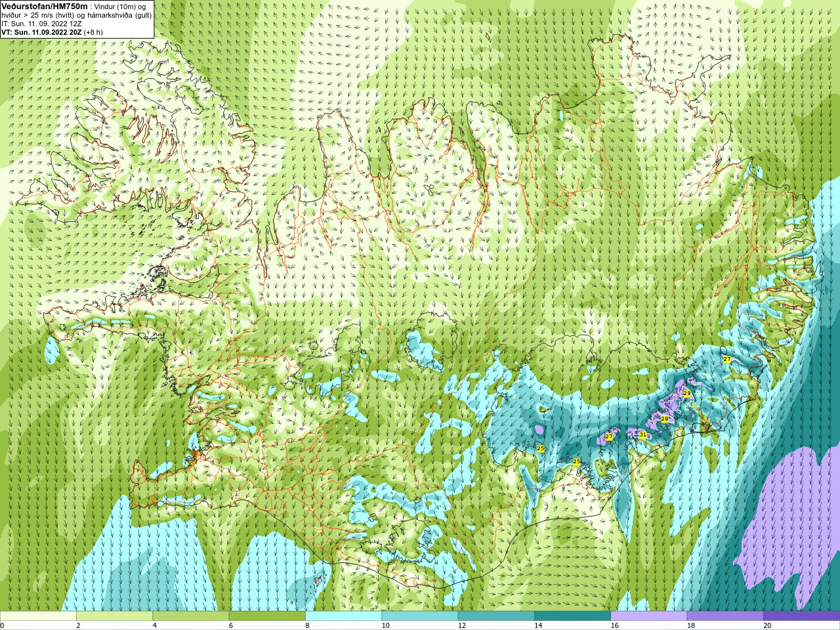Click the 'Vindur (10m) og' text
Image resolution: width=840 pixels, height=630 pixels.
[x=121, y=7]
